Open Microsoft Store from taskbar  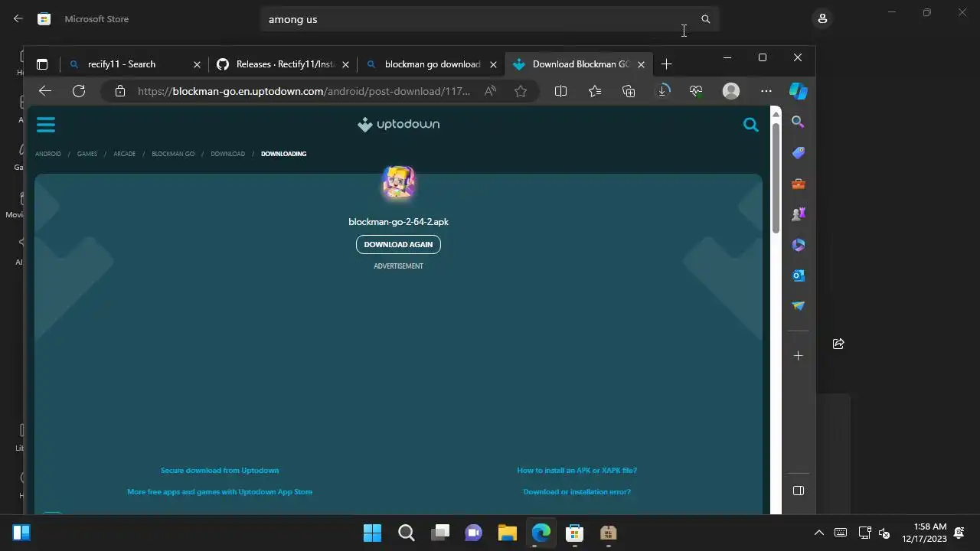pos(574,533)
